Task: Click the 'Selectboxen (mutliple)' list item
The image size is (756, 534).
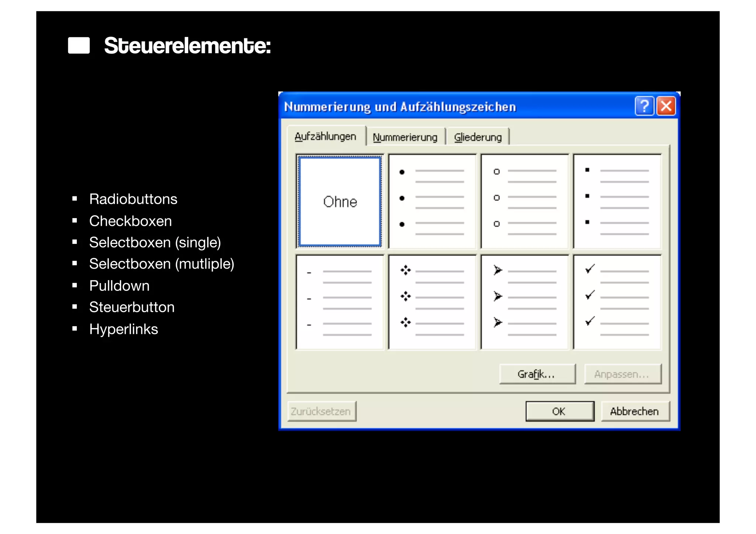Action: click(x=162, y=264)
